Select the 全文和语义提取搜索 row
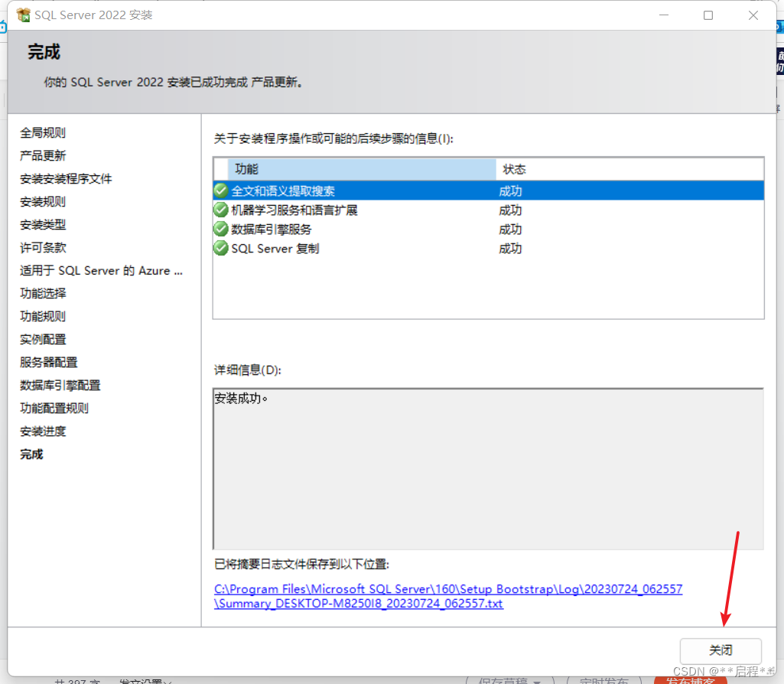 [x=489, y=191]
